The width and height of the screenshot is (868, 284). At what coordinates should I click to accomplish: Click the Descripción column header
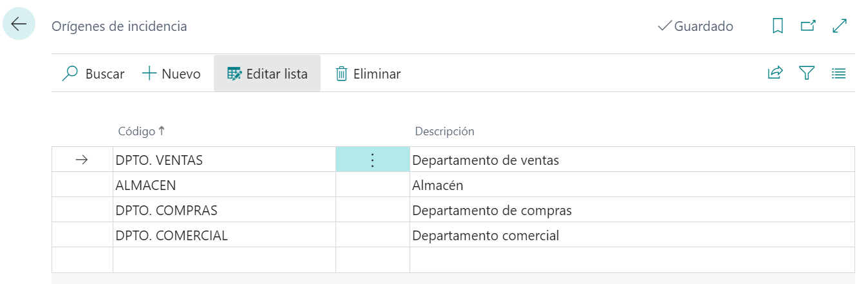[x=444, y=131]
